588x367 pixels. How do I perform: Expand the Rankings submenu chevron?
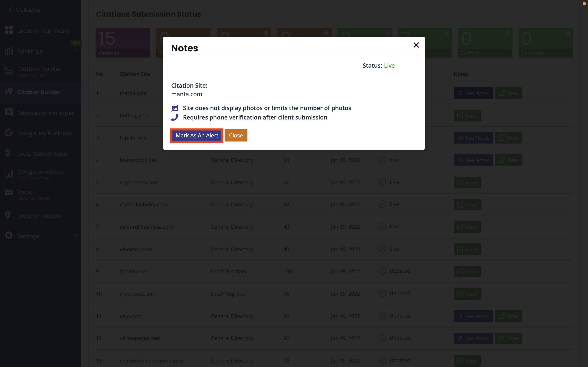coord(76,51)
